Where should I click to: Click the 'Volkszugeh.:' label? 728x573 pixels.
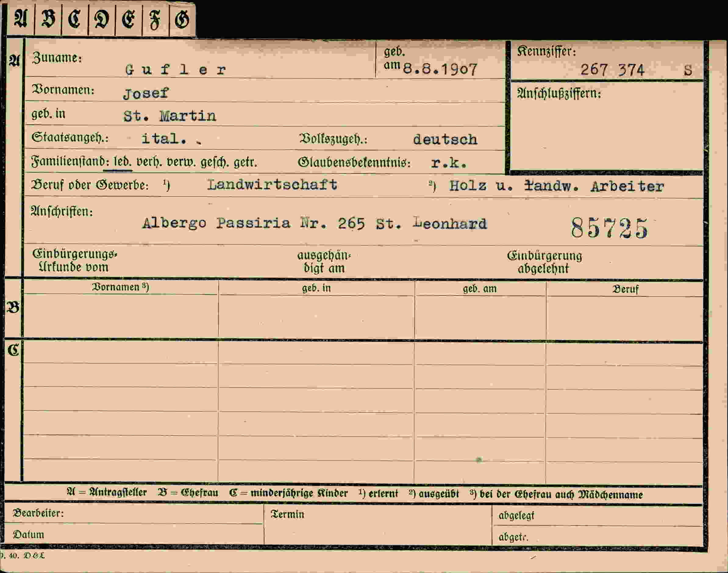(333, 139)
